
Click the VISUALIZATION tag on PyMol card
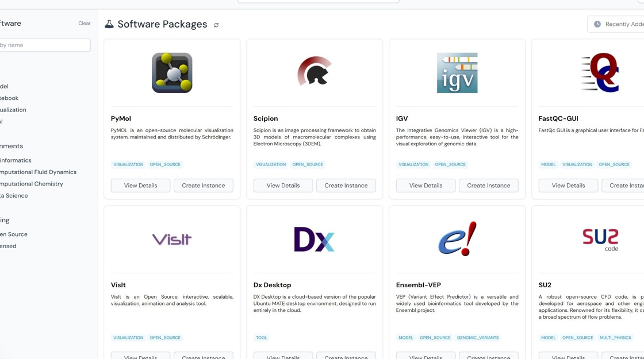(128, 164)
